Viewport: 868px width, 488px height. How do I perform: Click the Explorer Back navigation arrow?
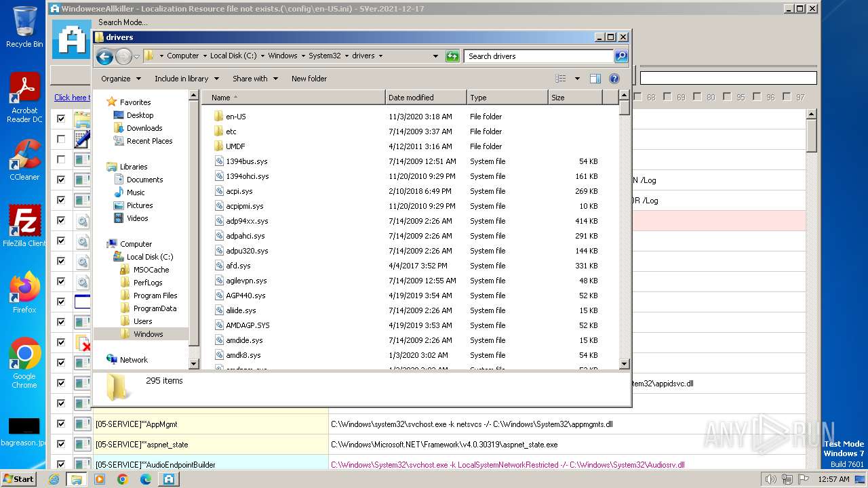click(104, 56)
